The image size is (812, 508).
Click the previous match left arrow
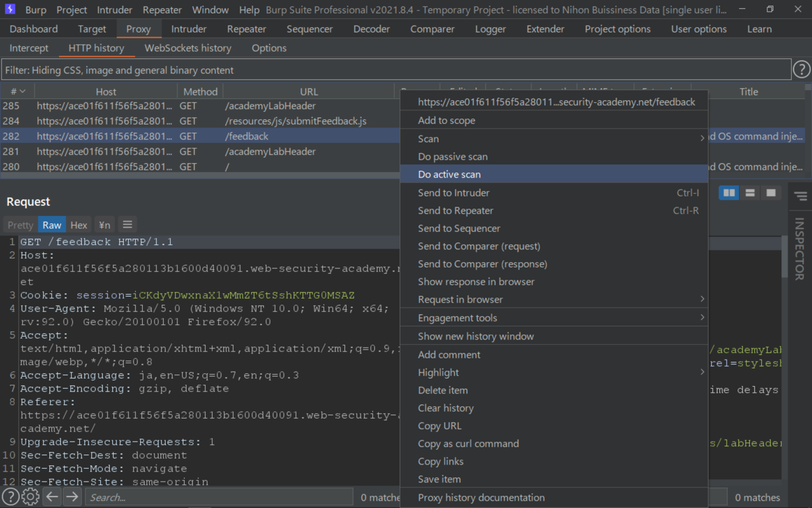[52, 497]
